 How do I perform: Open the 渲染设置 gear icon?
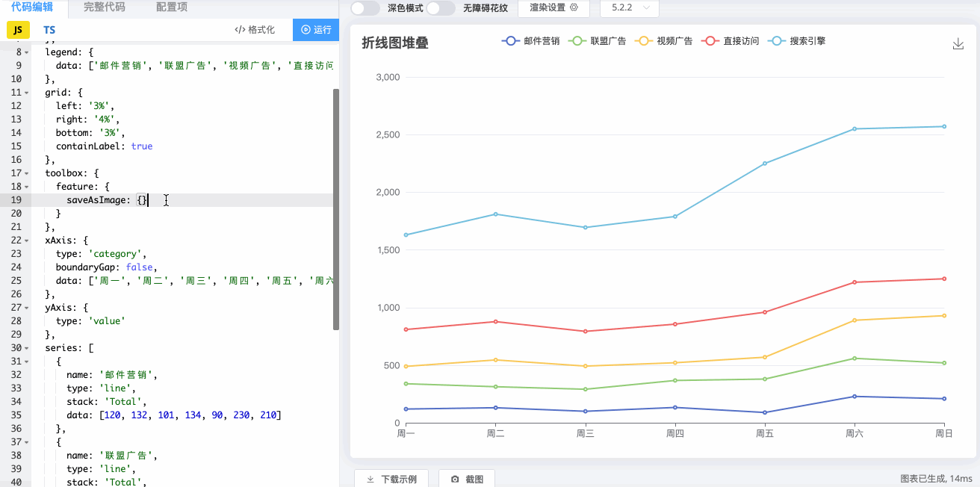[x=572, y=7]
